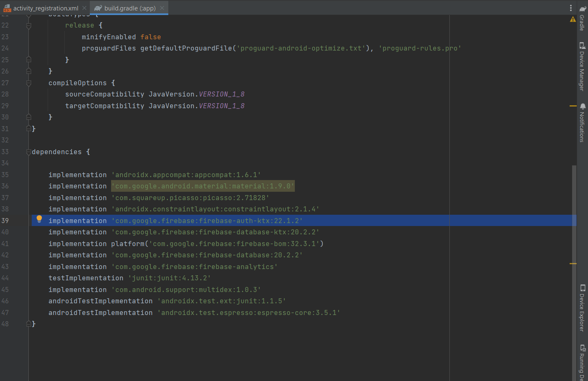Image resolution: width=588 pixels, height=381 pixels.
Task: Open the Gradle tool window
Action: [x=582, y=18]
